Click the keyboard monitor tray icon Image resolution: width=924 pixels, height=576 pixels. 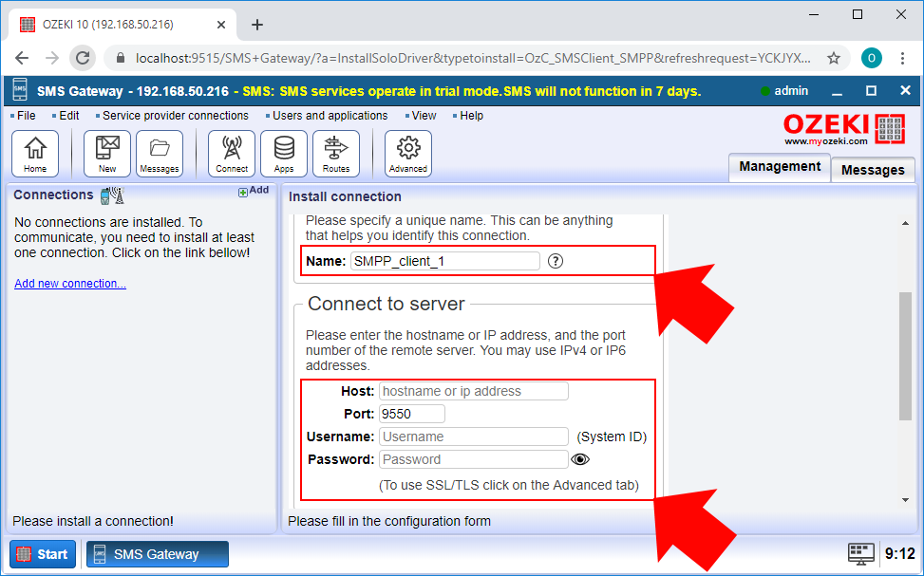click(x=861, y=553)
